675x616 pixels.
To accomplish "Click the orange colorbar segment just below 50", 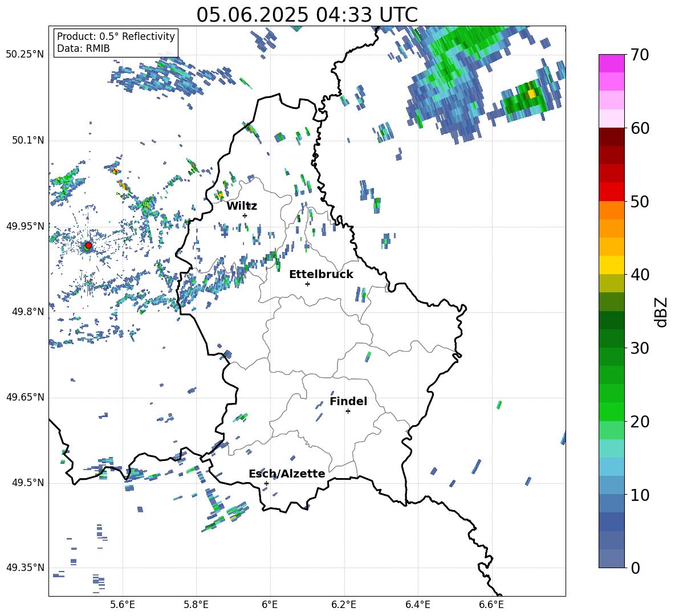I will click(611, 210).
